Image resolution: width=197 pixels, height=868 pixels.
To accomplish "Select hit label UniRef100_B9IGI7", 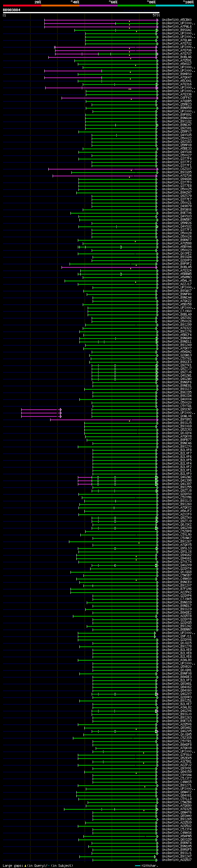I will (x=176, y=389).
